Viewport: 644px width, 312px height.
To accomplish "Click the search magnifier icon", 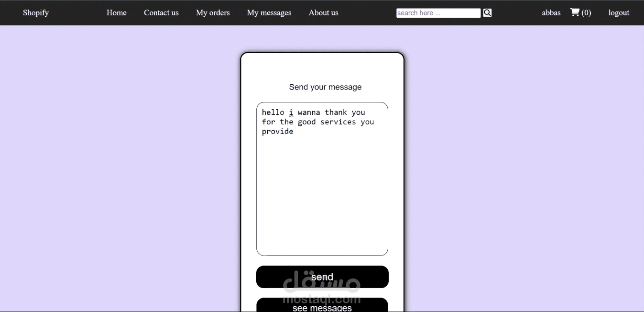I will pyautogui.click(x=487, y=13).
